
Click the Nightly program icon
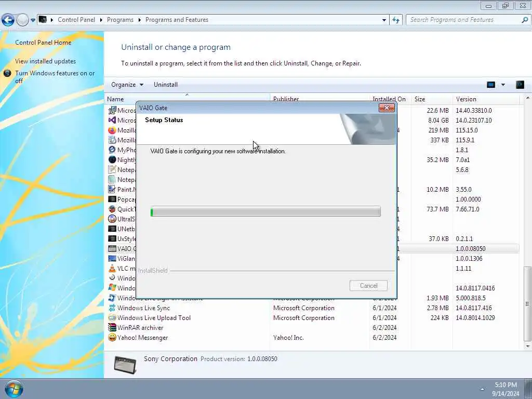pyautogui.click(x=112, y=159)
